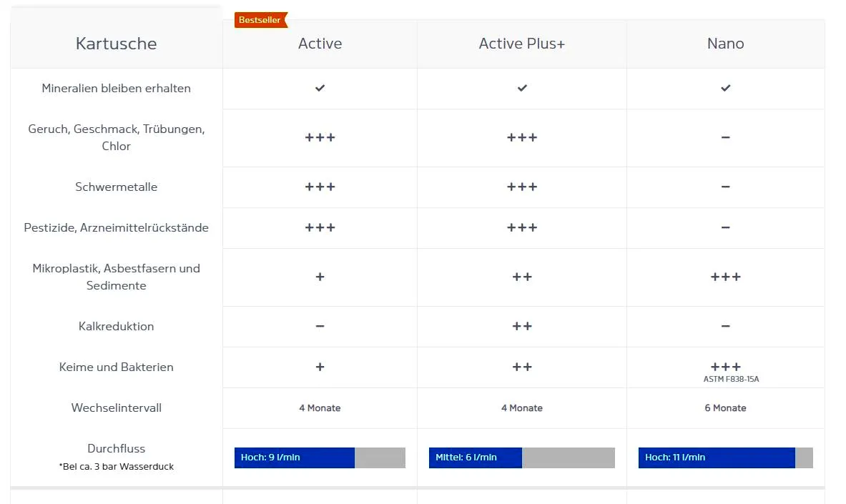Click the ASTM F838-15A note under Nano

point(731,380)
